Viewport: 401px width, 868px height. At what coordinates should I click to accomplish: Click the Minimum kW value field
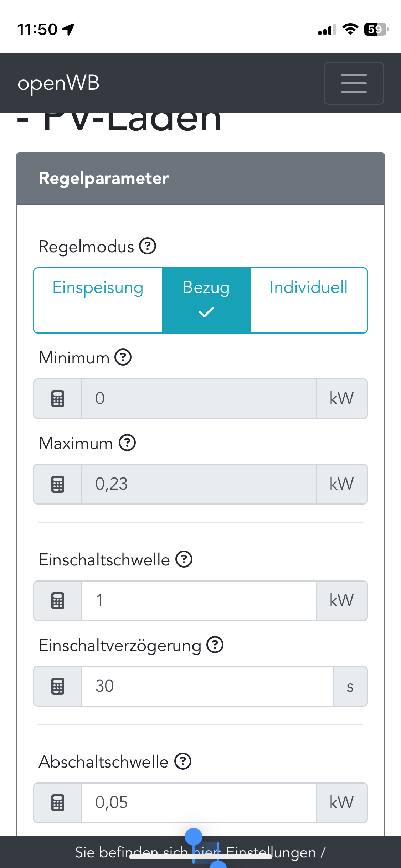point(199,399)
